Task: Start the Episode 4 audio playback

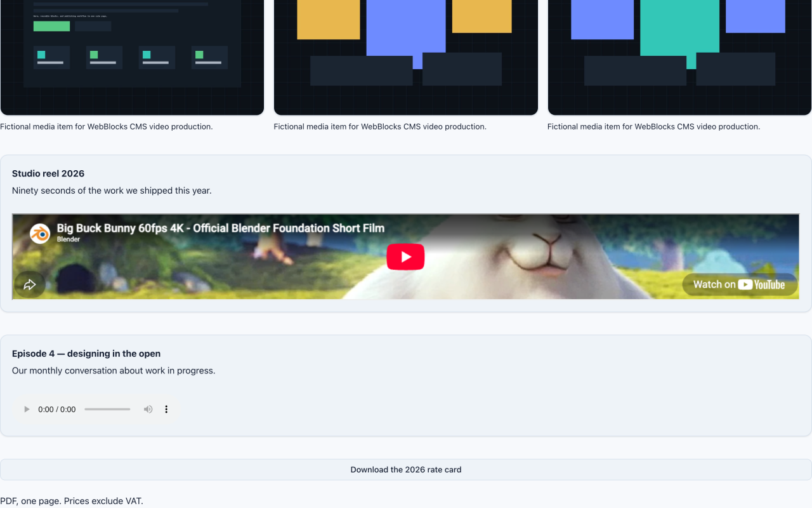Action: [x=27, y=410]
